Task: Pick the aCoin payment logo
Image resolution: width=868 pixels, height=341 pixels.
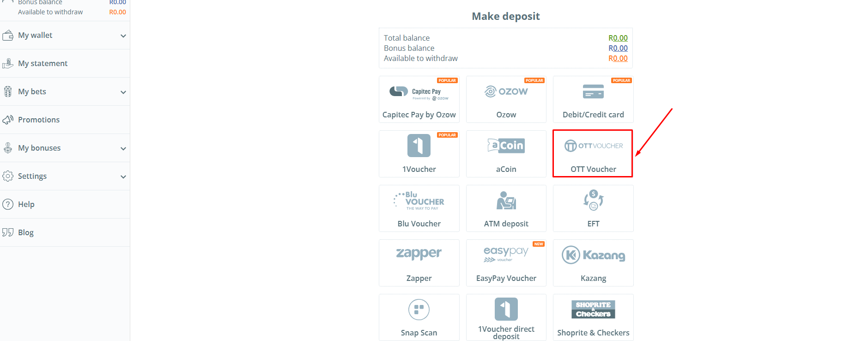Action: point(506,146)
